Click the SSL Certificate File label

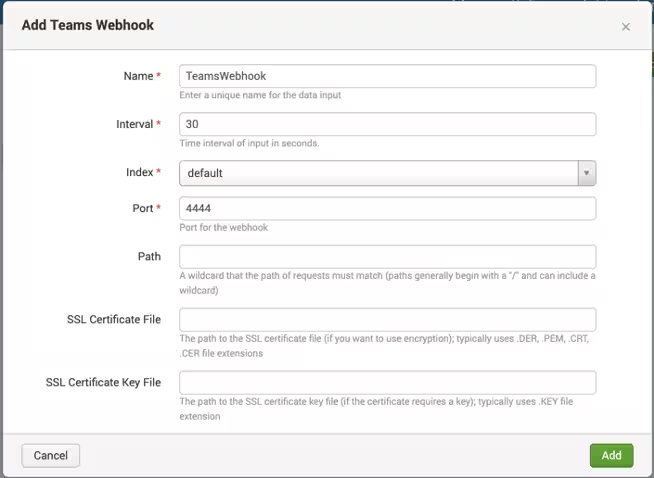pos(113,319)
